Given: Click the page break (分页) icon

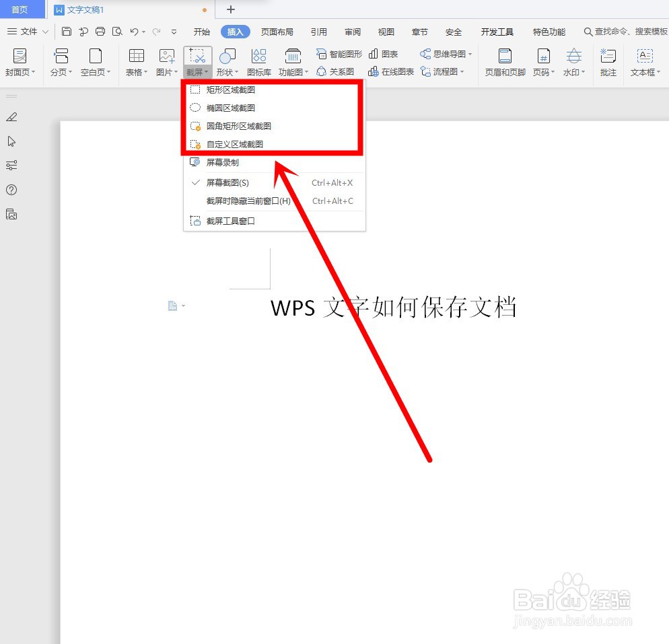Looking at the screenshot, I should [x=61, y=56].
